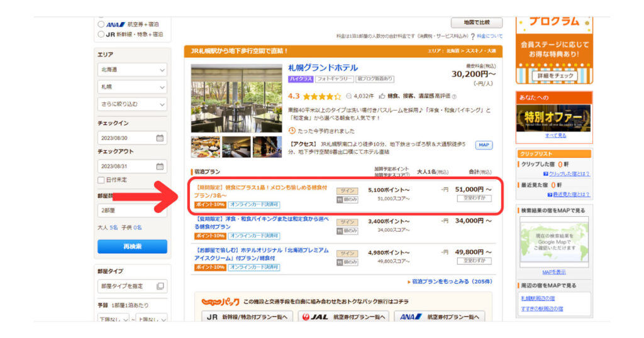Click the star rating icons

[322, 96]
